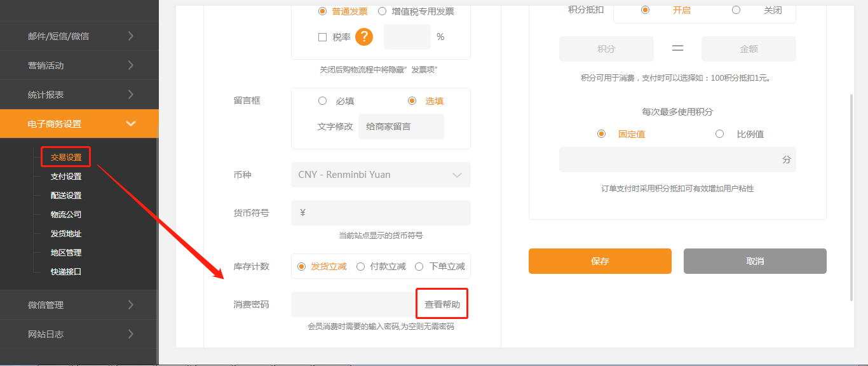868x366 pixels.
Task: Go to 配送设置 submenu item
Action: pyautogui.click(x=66, y=196)
